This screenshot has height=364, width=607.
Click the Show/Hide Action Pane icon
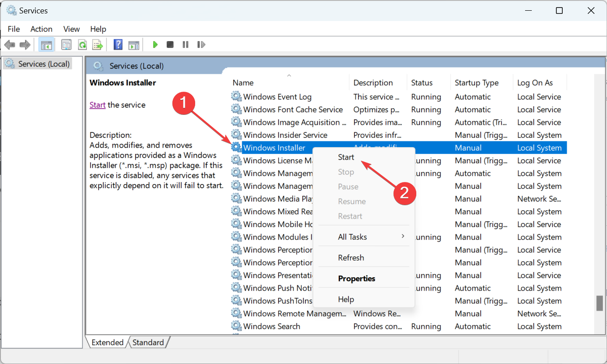(x=133, y=45)
